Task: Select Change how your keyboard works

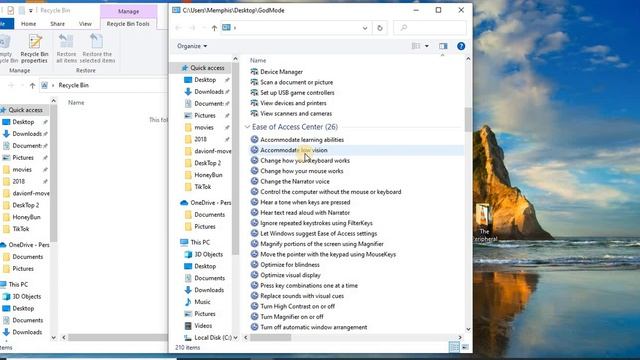Action: click(305, 160)
